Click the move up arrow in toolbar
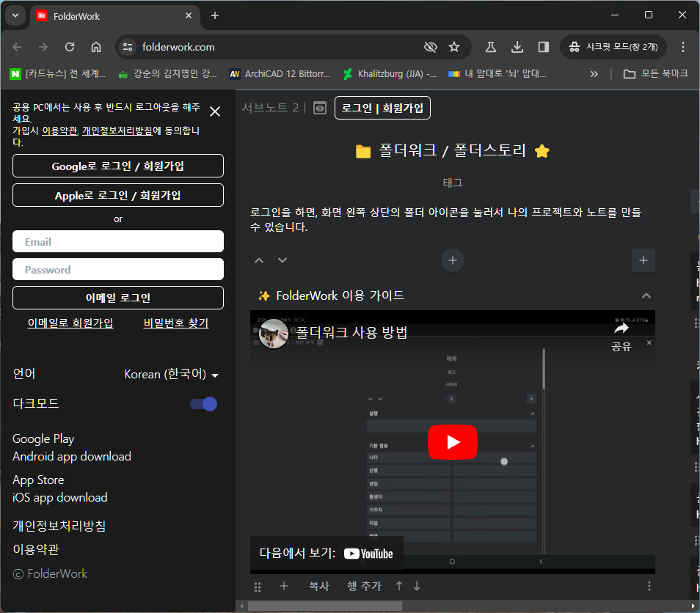Viewport: 700px width, 613px height. (x=399, y=586)
